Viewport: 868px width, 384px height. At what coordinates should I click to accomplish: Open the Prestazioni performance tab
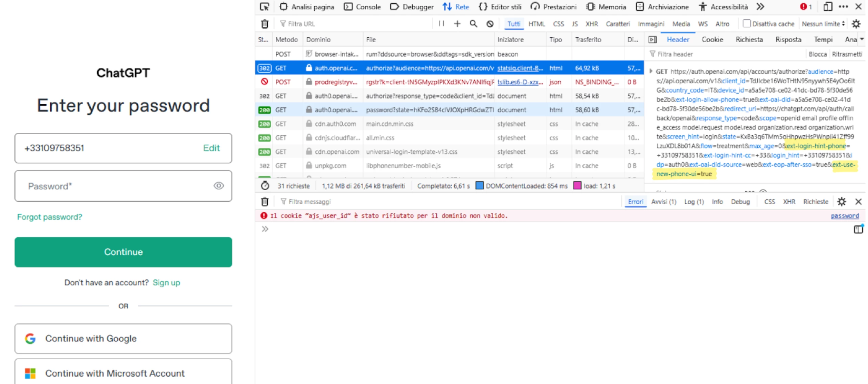coord(553,7)
